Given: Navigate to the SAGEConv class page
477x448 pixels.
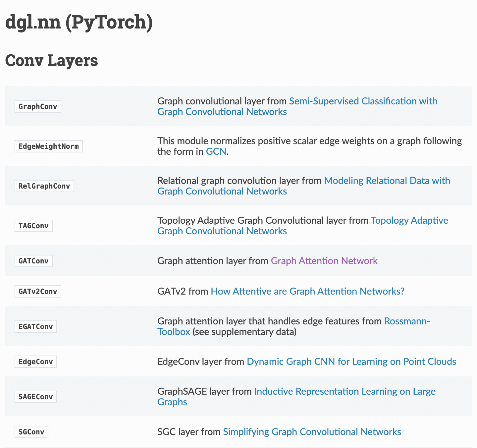Looking at the screenshot, I should click(35, 397).
